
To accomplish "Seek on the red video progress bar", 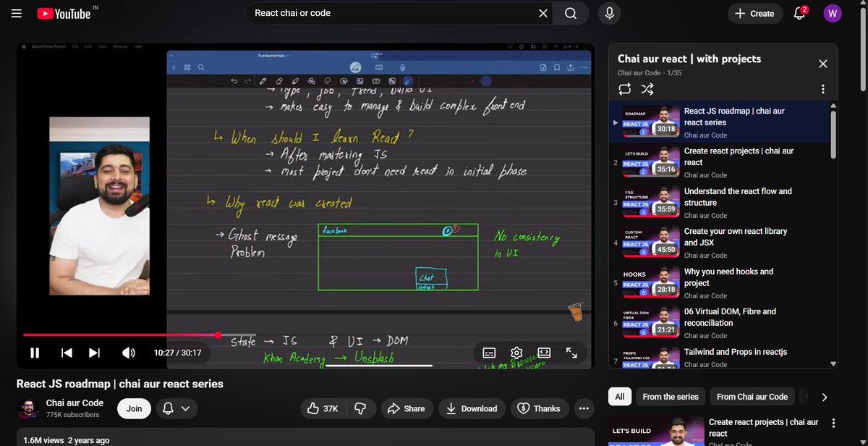I will click(x=306, y=334).
